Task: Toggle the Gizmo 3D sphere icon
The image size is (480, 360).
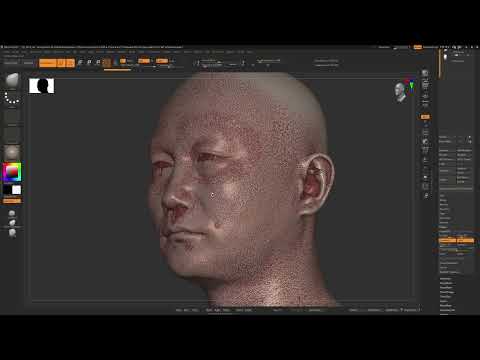Action: [x=107, y=62]
